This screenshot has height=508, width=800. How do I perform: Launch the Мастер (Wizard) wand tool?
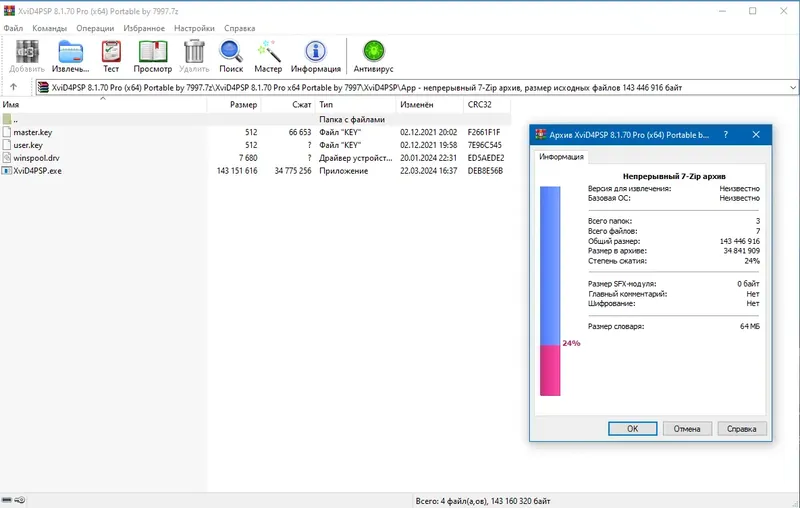point(268,52)
